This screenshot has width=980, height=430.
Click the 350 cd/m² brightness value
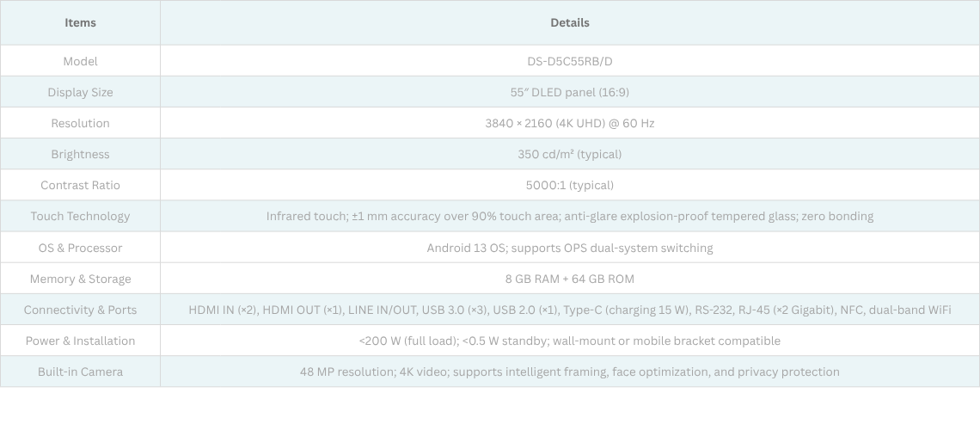[570, 154]
